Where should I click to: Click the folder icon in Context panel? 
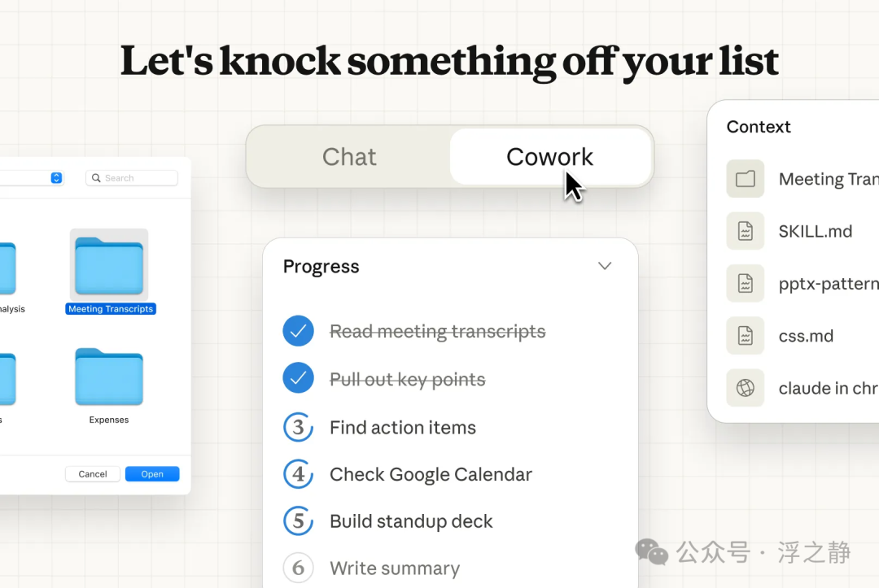tap(746, 179)
